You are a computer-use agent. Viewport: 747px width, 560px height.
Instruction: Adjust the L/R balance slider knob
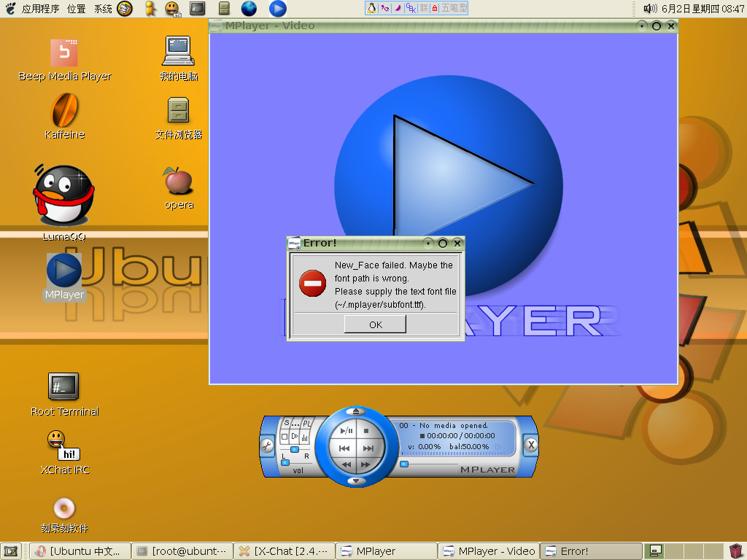[295, 449]
